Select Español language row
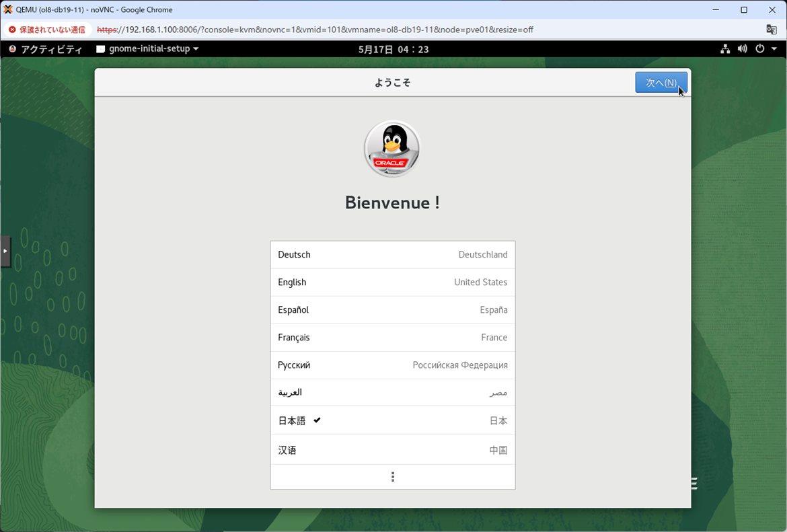This screenshot has height=532, width=787. click(x=393, y=309)
